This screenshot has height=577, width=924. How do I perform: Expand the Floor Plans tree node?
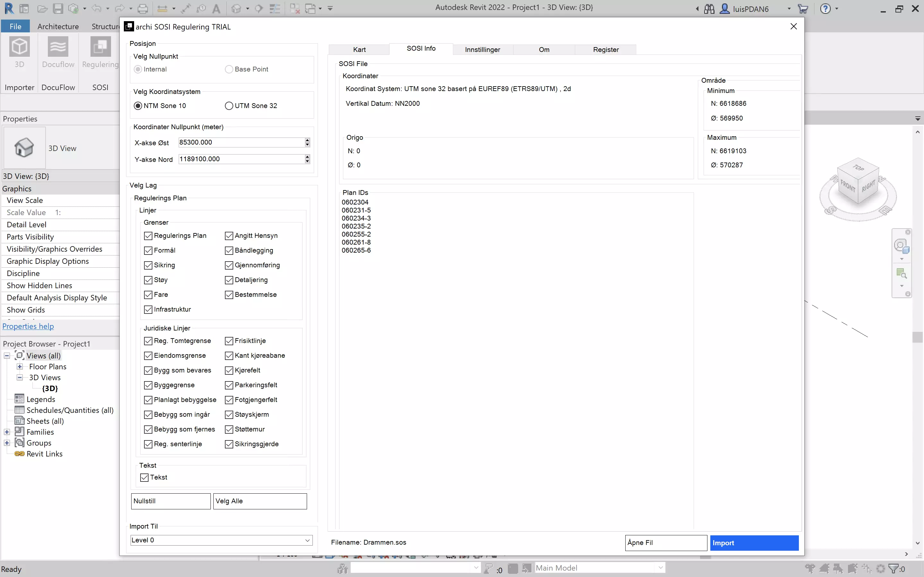20,366
